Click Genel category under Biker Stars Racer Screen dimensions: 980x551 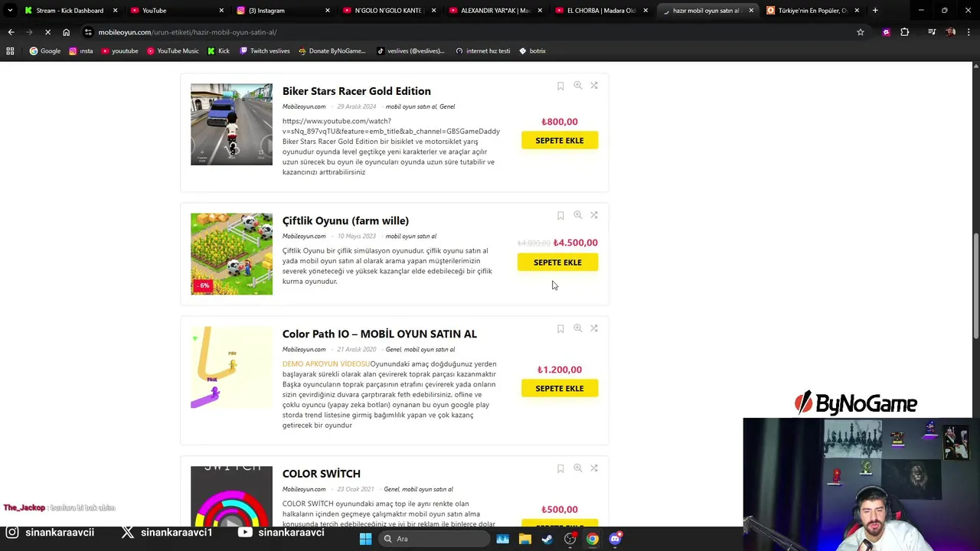point(447,106)
